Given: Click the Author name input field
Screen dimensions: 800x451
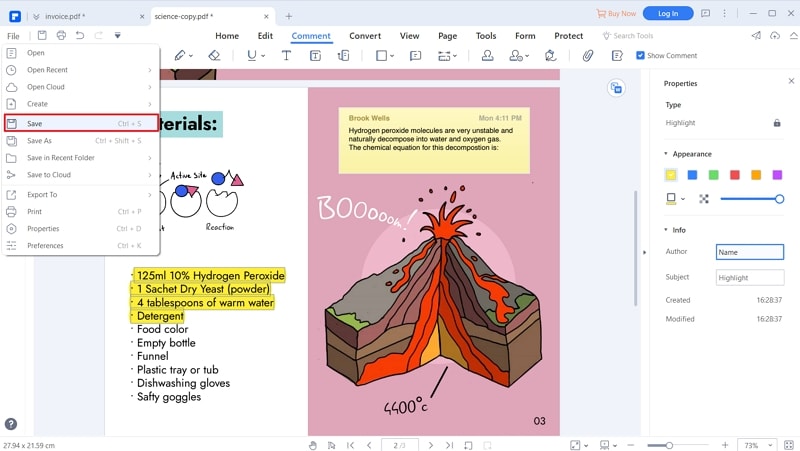Looking at the screenshot, I should (749, 252).
